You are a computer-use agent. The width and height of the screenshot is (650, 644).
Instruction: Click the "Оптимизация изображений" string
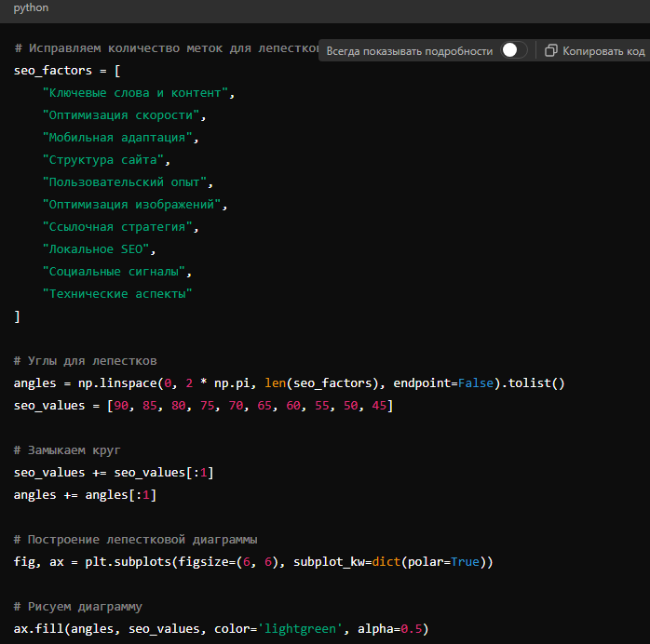133,205
